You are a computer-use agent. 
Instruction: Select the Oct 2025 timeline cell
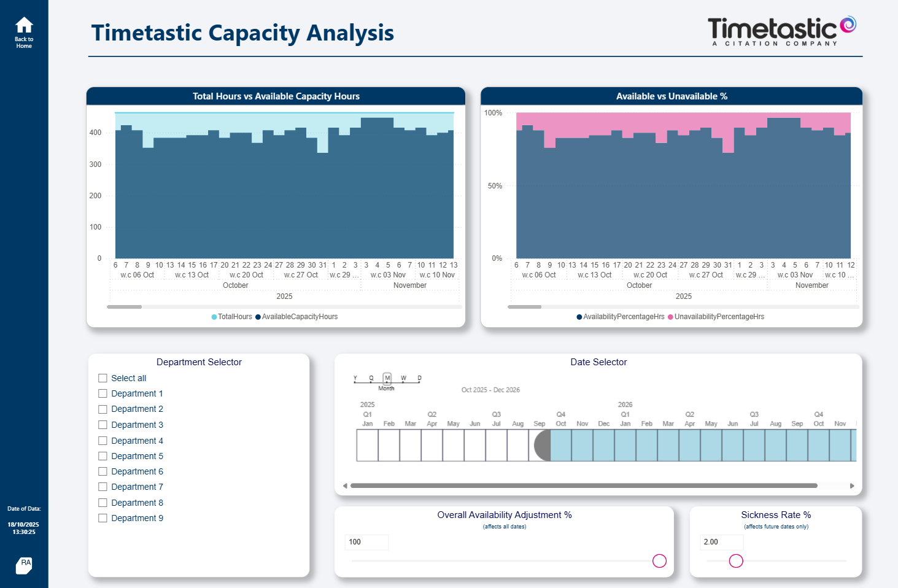coord(560,446)
